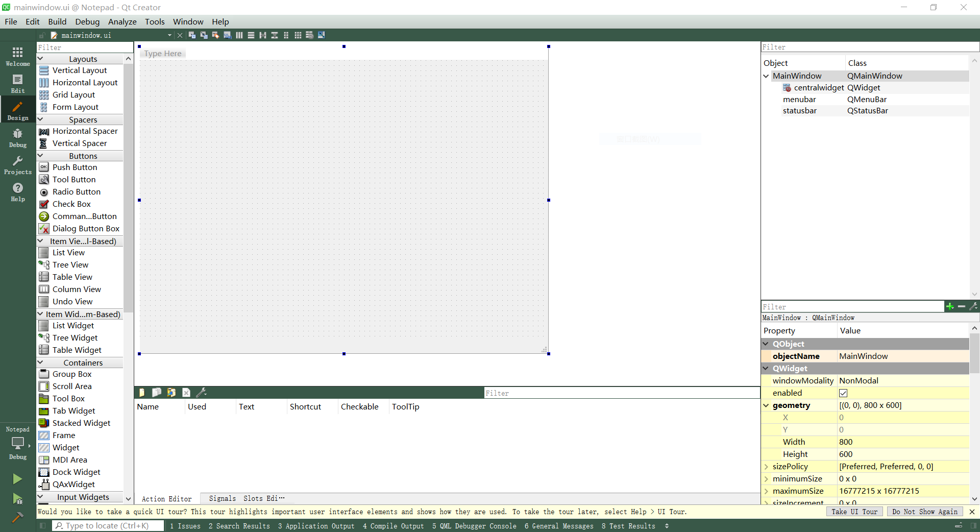
Task: Click the Adjust Size icon
Action: [321, 35]
